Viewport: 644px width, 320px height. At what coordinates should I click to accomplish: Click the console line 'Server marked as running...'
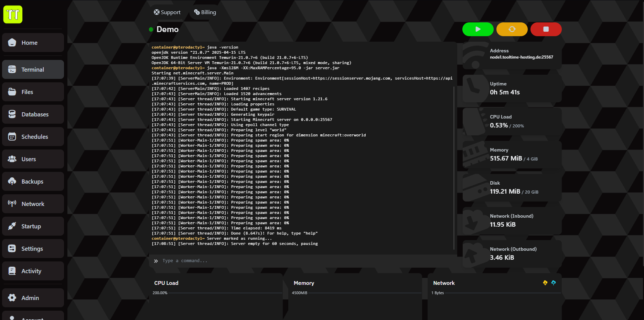click(212, 238)
